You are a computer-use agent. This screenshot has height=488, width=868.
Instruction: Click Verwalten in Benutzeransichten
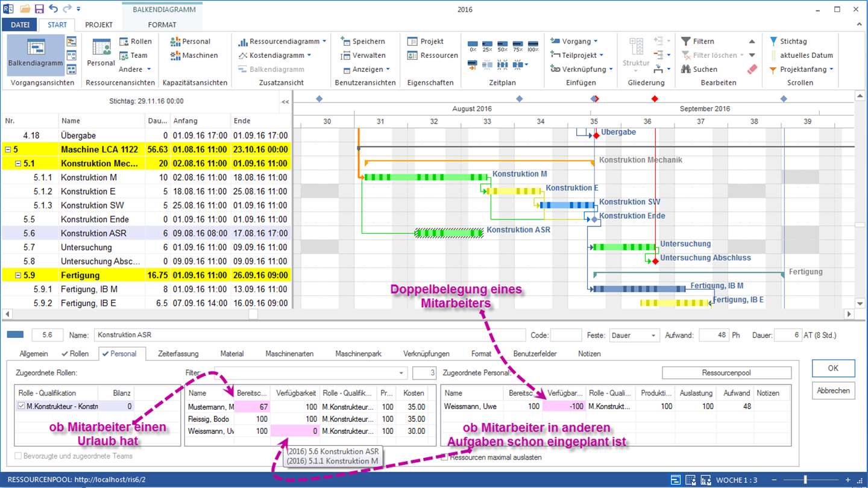click(363, 55)
